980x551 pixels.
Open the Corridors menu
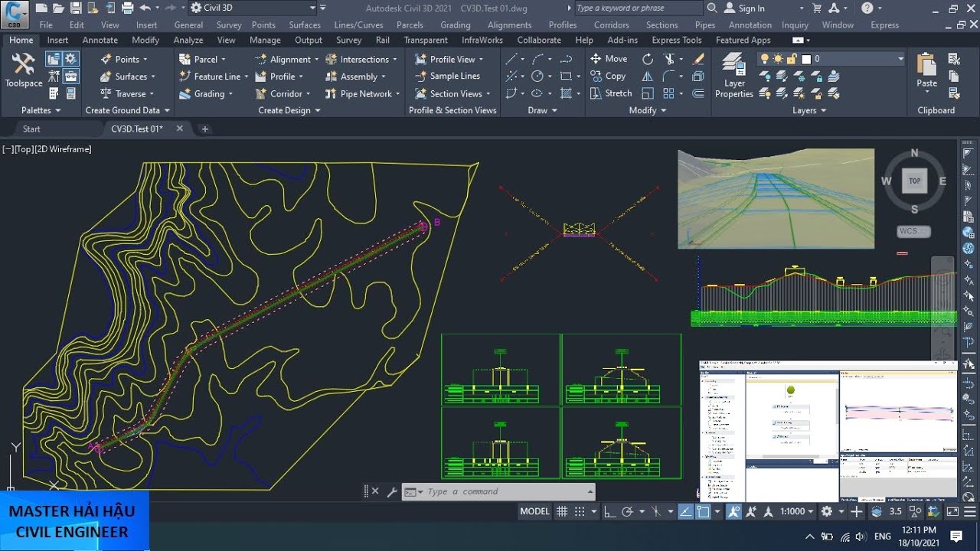tap(612, 24)
